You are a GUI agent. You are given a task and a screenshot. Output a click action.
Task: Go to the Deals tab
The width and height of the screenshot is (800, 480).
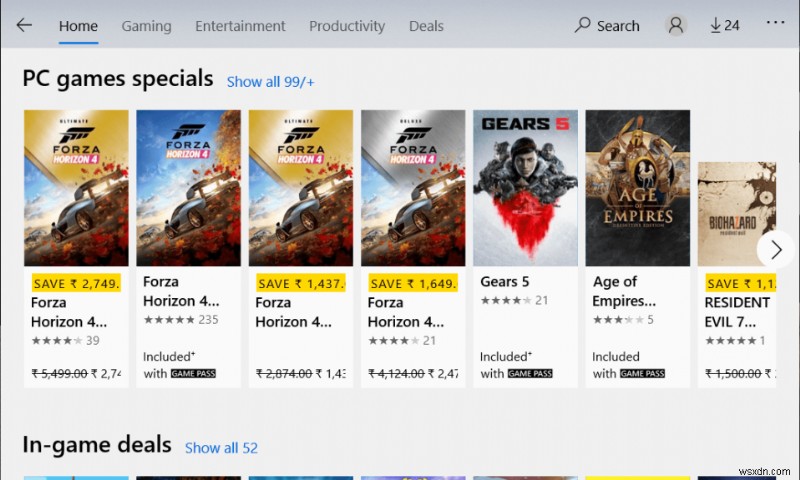[426, 26]
